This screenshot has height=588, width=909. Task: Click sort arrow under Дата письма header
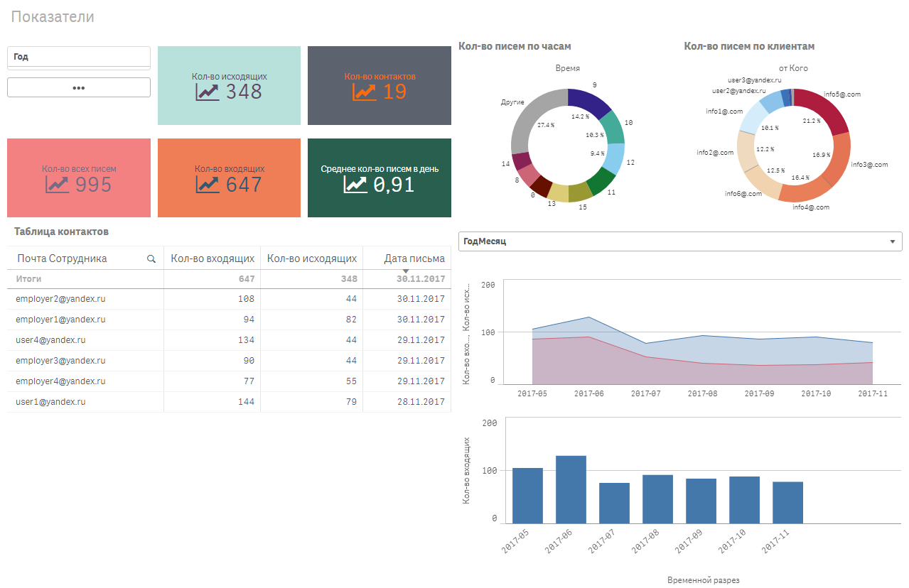tap(406, 271)
